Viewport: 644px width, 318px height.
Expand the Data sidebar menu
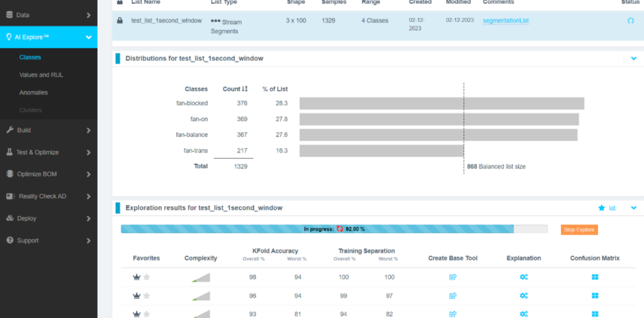(48, 15)
